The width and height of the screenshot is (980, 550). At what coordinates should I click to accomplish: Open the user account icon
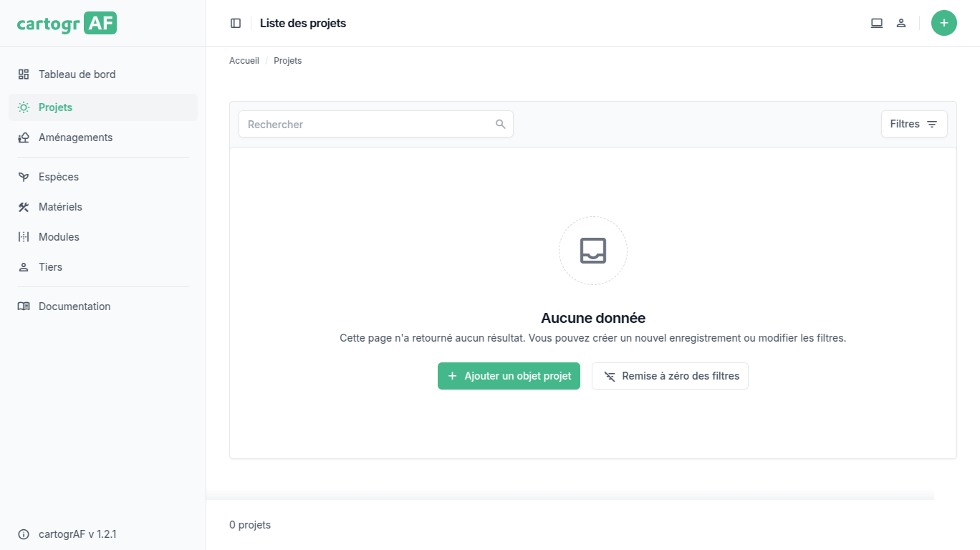[901, 23]
